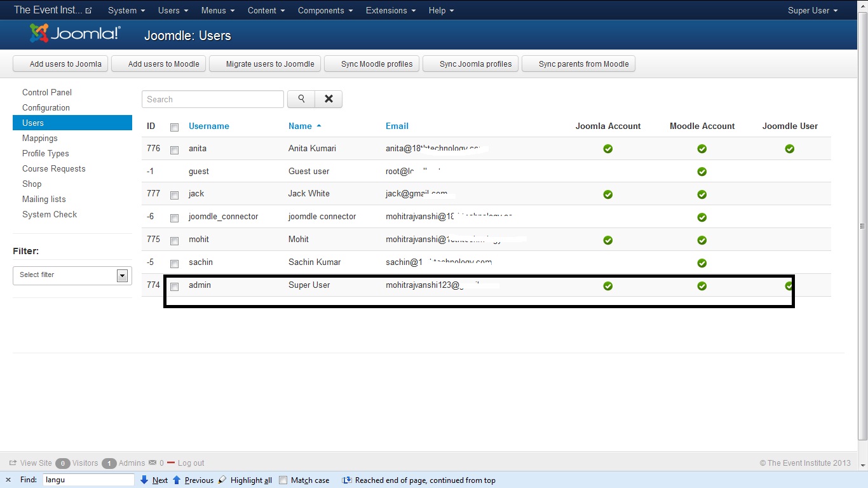The image size is (868, 488).
Task: Check the box for user mohit
Action: point(174,241)
